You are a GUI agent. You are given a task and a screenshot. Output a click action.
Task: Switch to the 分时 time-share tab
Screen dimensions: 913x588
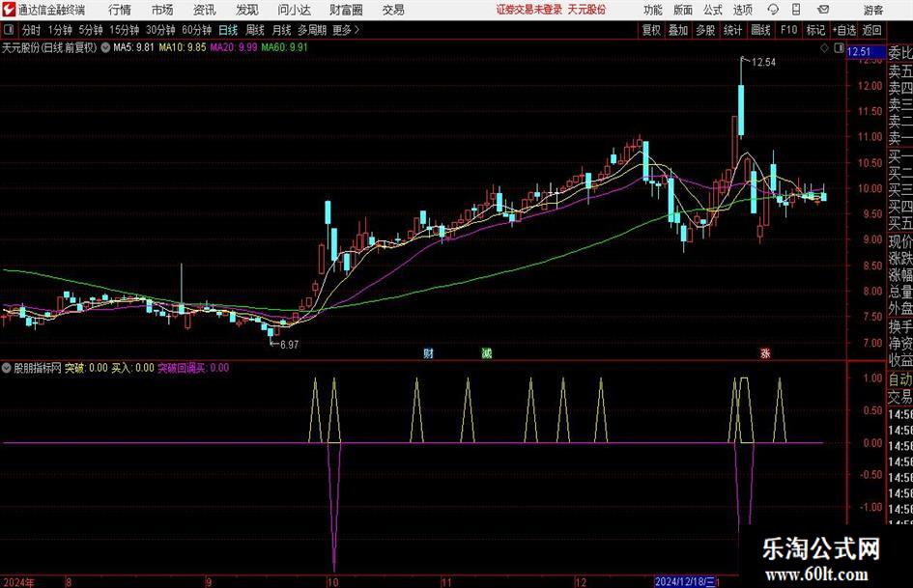click(32, 30)
